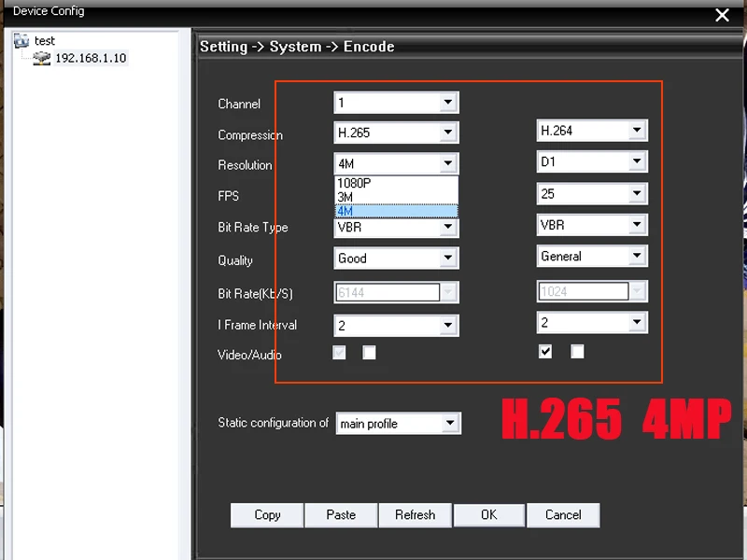Click the Paste button
The image size is (747, 560).
[341, 515]
